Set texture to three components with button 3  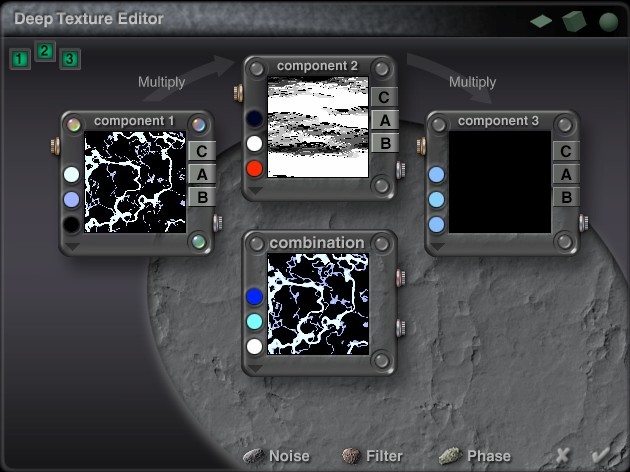click(x=69, y=59)
